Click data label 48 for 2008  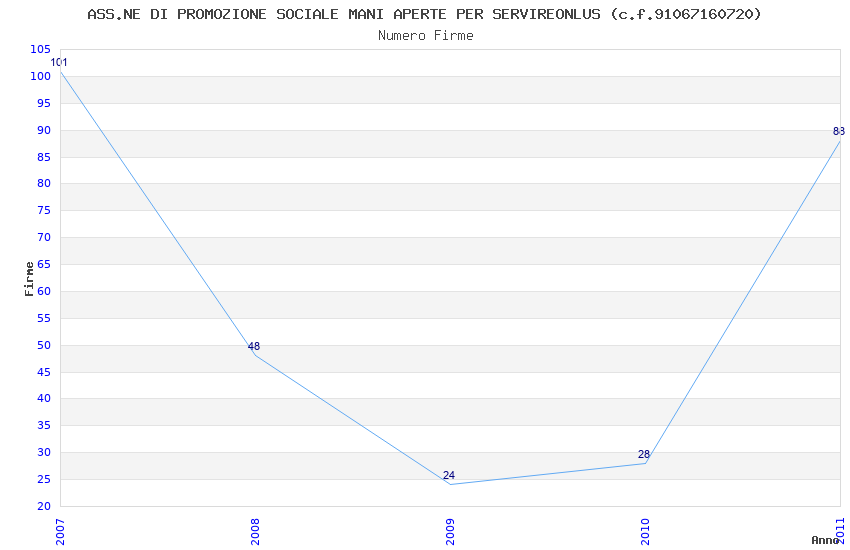click(254, 346)
